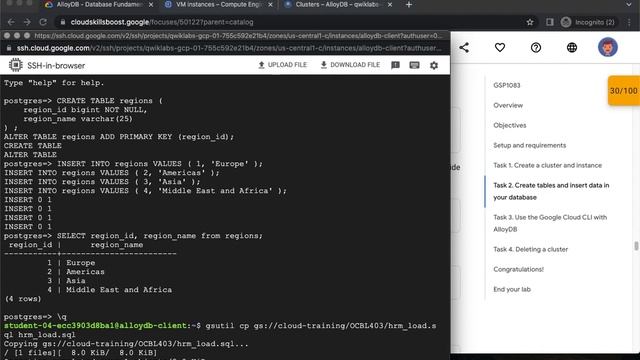Jump to Setup and requirements section

point(529,145)
